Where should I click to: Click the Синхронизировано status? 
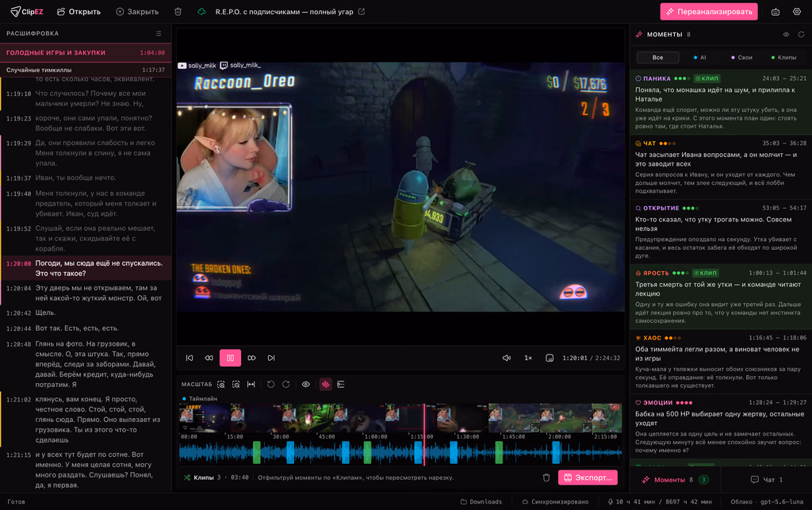pos(554,502)
